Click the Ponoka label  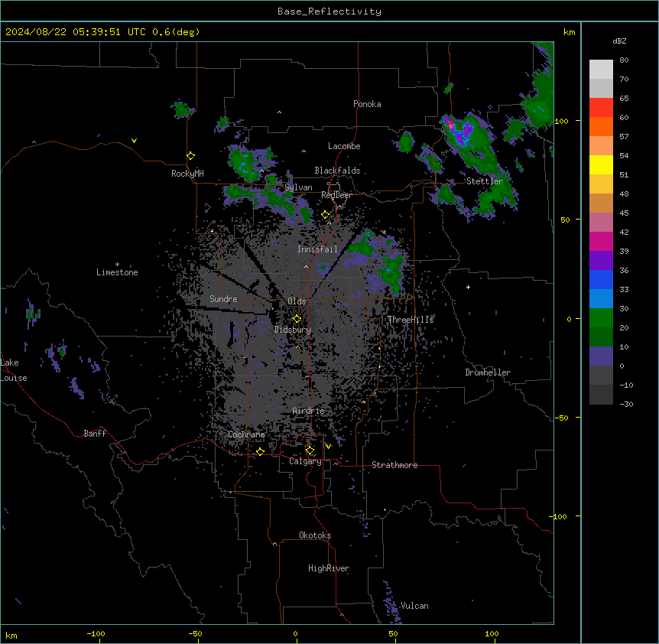tap(367, 104)
